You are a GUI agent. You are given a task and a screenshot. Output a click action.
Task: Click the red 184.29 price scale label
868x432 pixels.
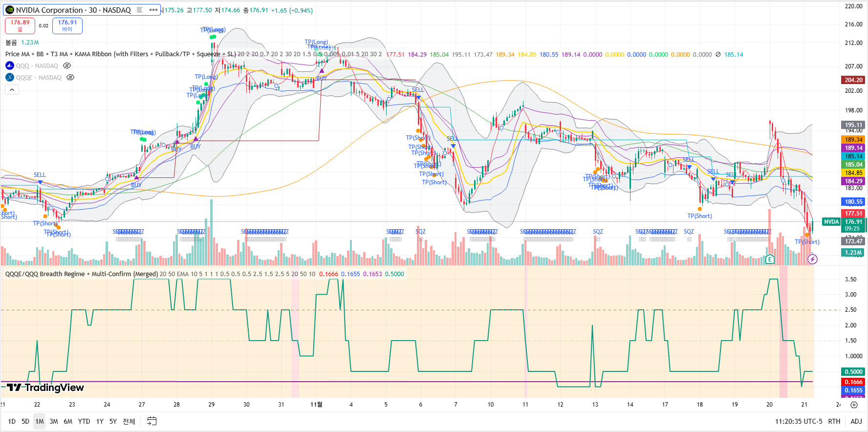(x=853, y=181)
